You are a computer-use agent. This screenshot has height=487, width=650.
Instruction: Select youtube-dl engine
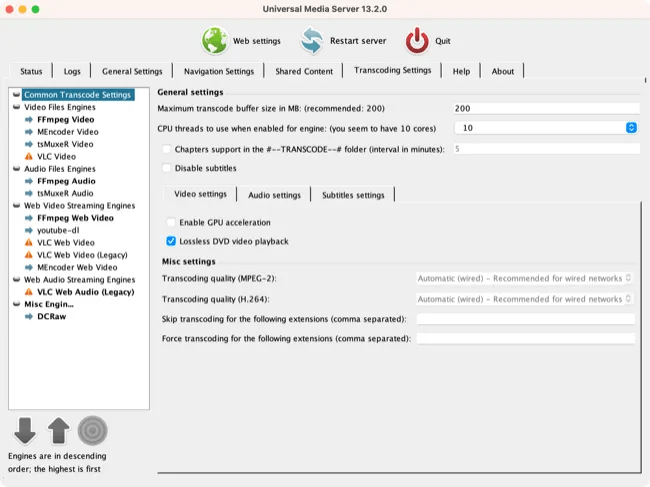coord(58,230)
